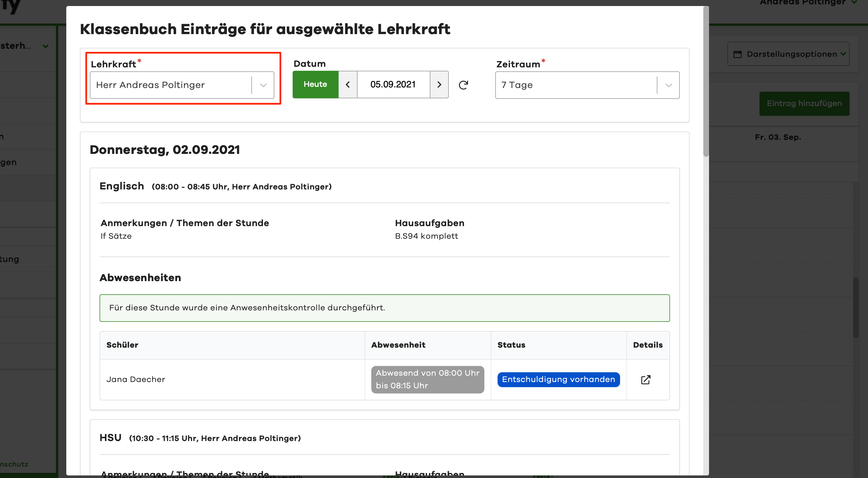Expand the Lehrkraft dropdown arrow
Viewport: 868px width, 478px height.
(x=263, y=85)
